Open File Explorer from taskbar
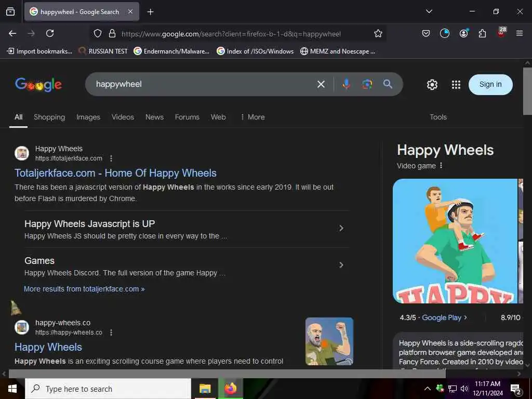 pyautogui.click(x=205, y=389)
